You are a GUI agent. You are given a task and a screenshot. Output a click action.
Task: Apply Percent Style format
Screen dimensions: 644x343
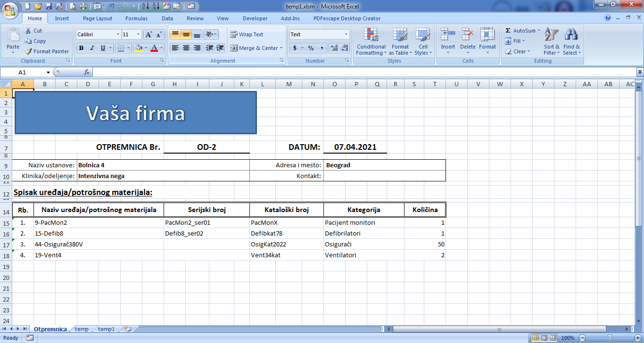311,48
